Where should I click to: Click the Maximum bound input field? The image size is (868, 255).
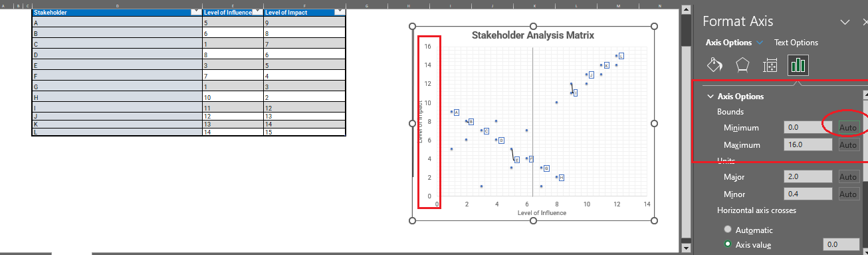[x=808, y=144]
